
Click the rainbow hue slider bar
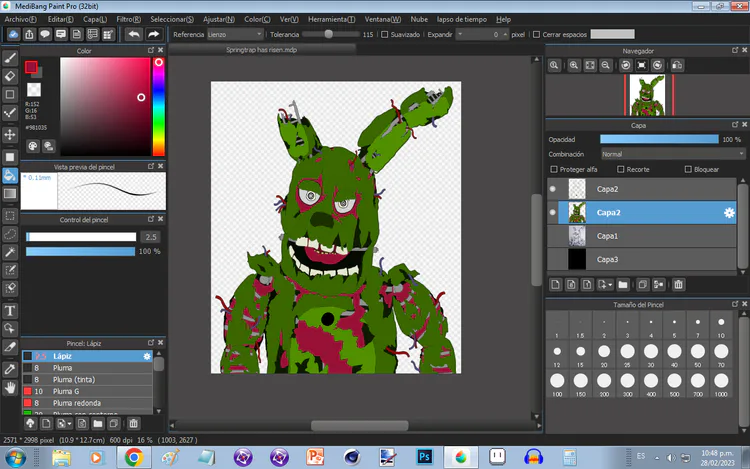click(158, 105)
